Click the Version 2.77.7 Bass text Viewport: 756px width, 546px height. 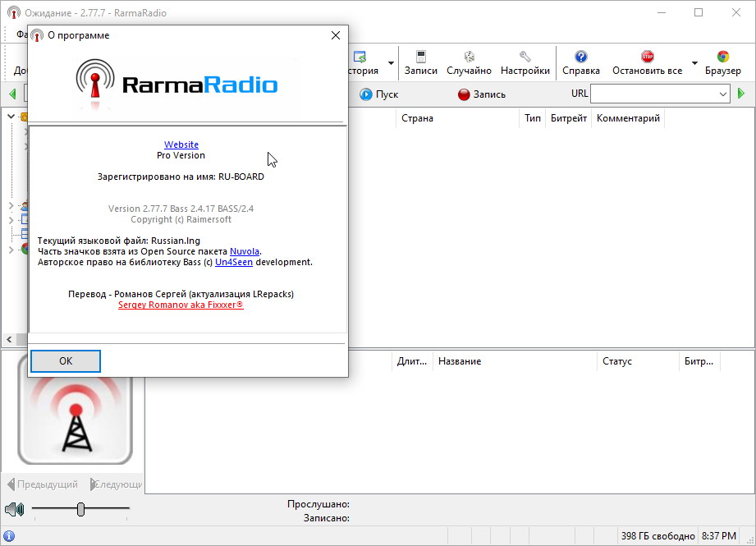181,209
